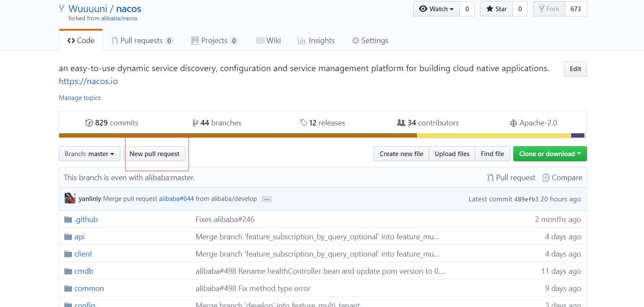Viewport: 644px width, 307px height.
Task: Click purple segment of language bar
Action: point(578,135)
